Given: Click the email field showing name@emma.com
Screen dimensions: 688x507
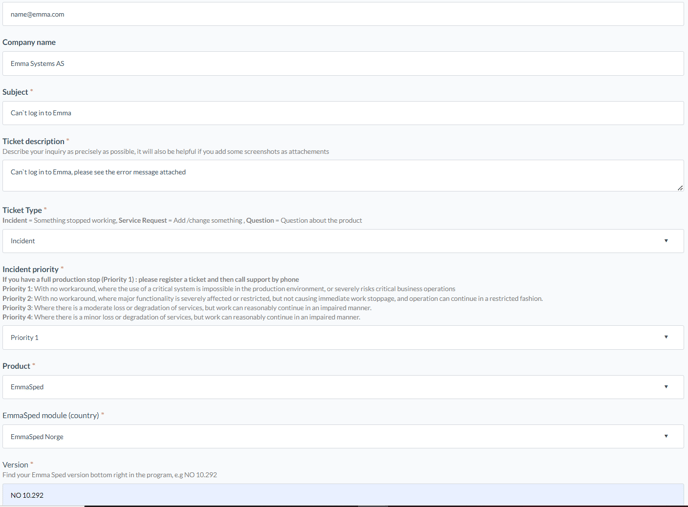Looking at the screenshot, I should 343,14.
